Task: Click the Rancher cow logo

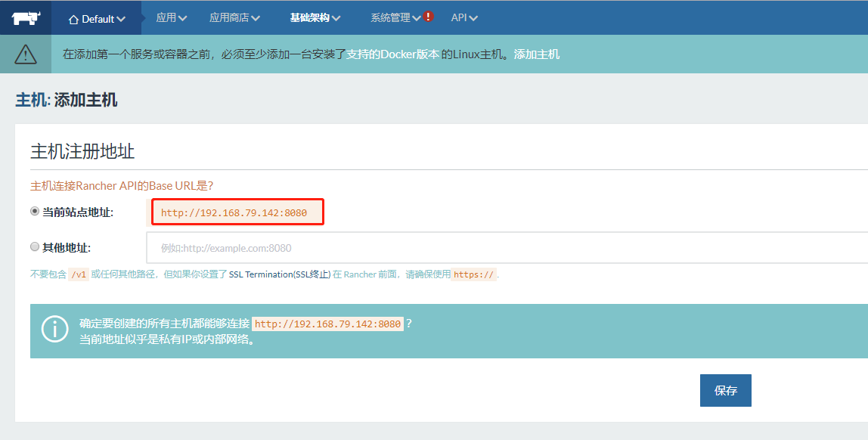Action: (x=25, y=17)
